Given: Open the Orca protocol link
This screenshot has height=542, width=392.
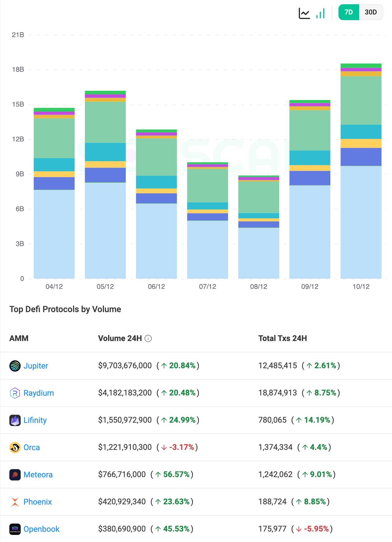Looking at the screenshot, I should click(32, 447).
